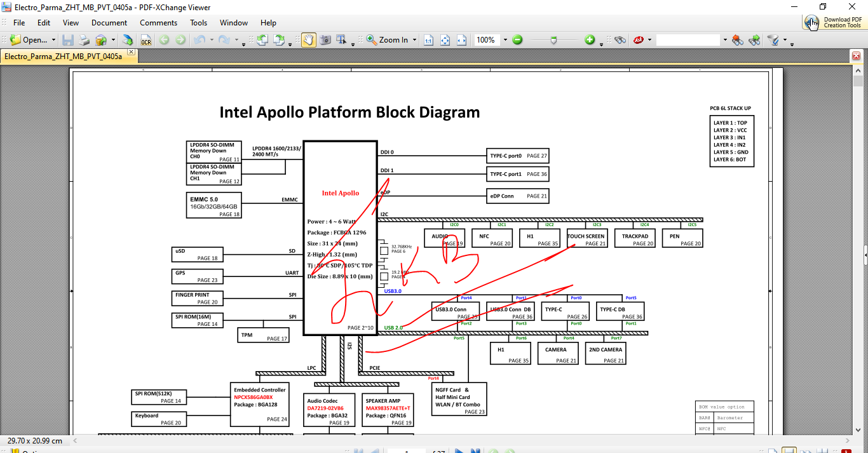Print the document using the printer icon
This screenshot has height=453, width=868.
click(84, 39)
